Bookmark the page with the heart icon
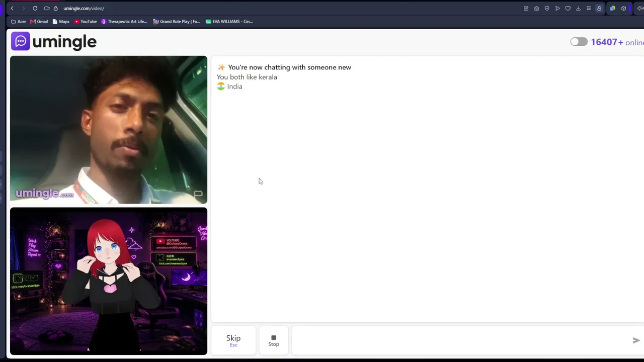644x362 pixels. (568, 8)
